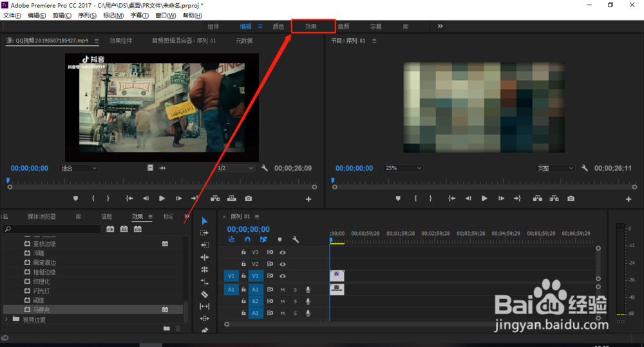Hide track V1 eye toggle

pos(283,276)
